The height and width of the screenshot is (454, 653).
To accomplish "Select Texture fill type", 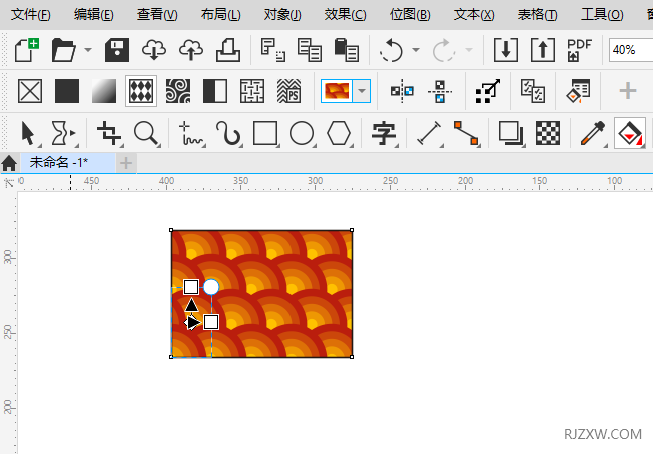I will (252, 91).
